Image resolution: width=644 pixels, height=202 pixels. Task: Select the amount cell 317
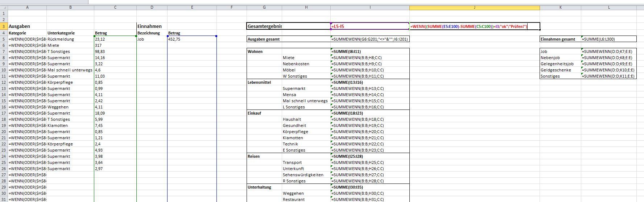pos(115,45)
